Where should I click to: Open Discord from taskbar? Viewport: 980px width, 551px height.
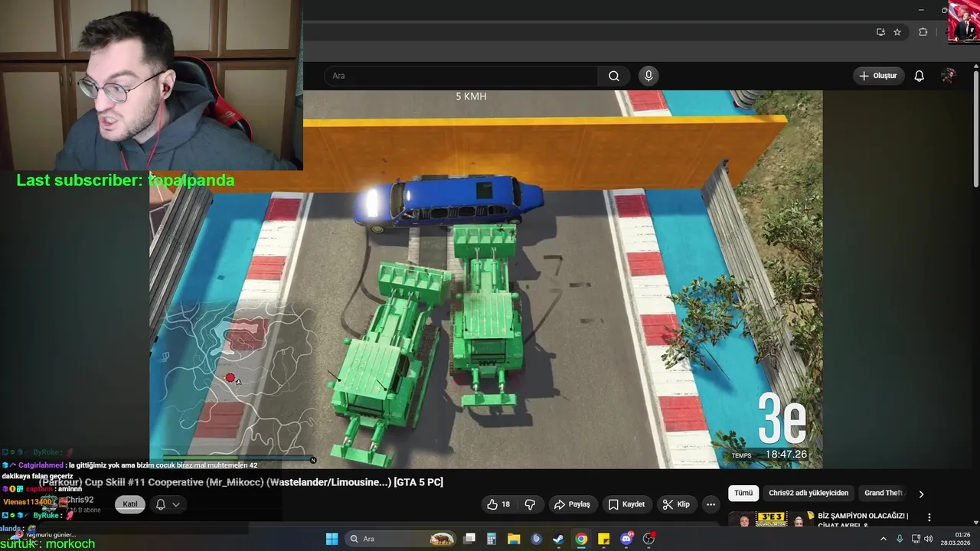[626, 539]
